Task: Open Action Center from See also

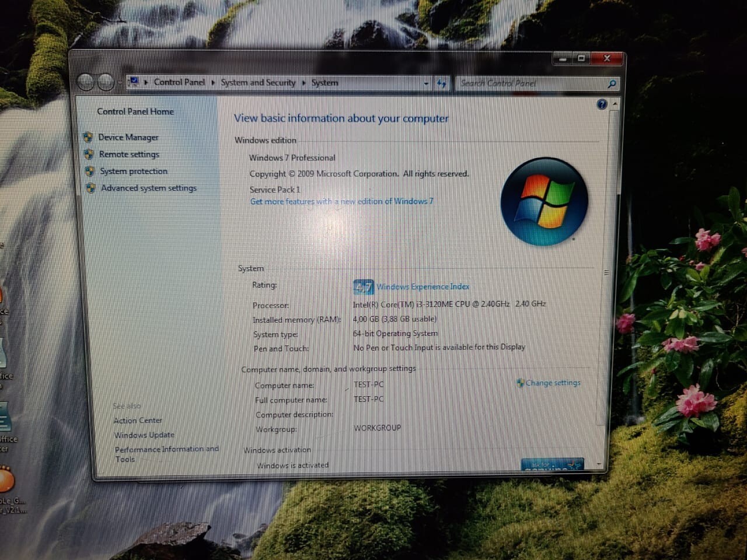Action: (138, 420)
